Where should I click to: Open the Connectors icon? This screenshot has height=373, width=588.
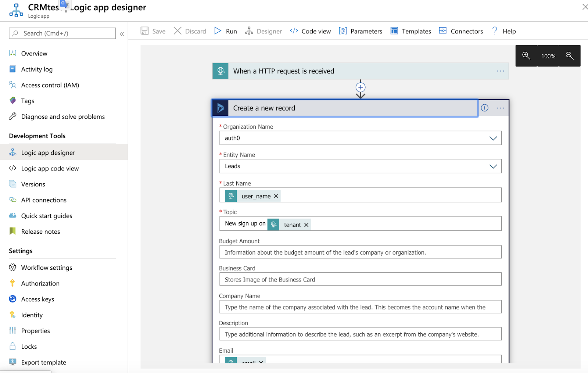(x=443, y=31)
